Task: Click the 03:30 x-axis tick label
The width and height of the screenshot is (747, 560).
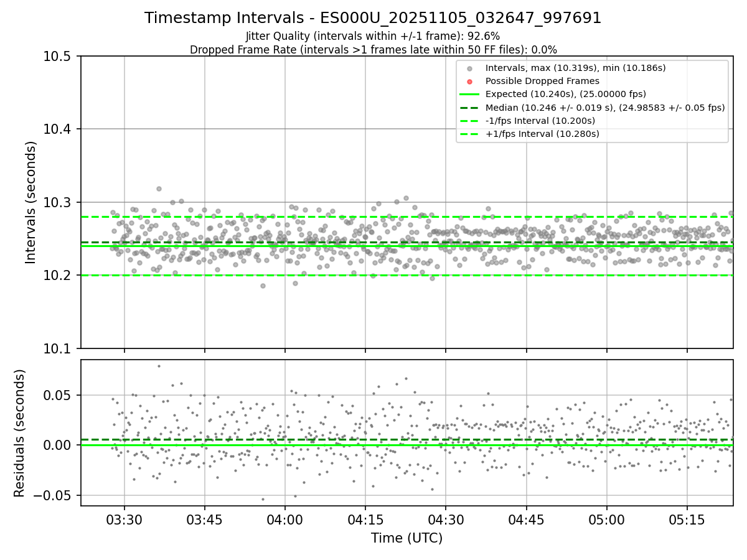Action: (124, 520)
